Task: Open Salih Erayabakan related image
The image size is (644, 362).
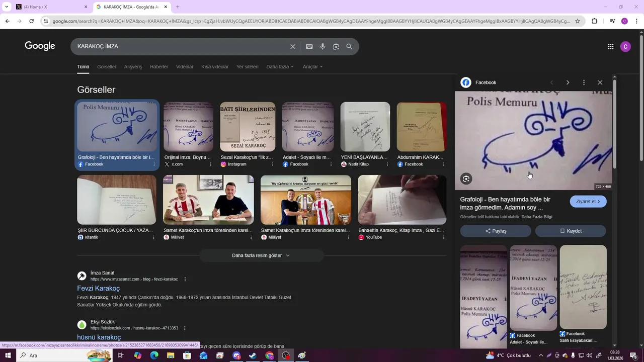Action: click(583, 287)
